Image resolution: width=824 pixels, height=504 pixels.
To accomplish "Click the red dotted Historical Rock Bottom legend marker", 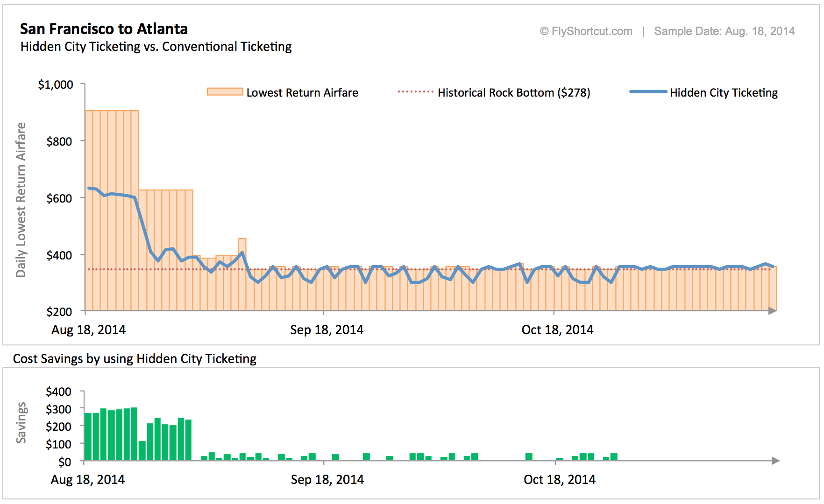I will pyautogui.click(x=416, y=92).
